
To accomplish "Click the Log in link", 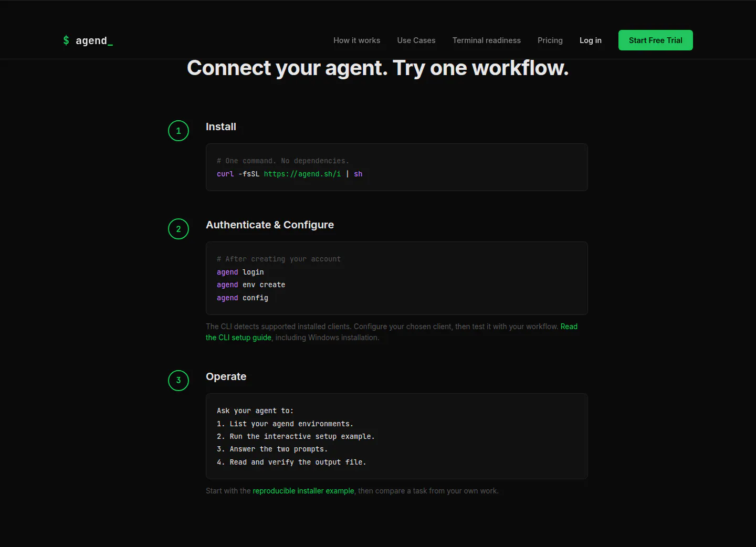I will [591, 40].
